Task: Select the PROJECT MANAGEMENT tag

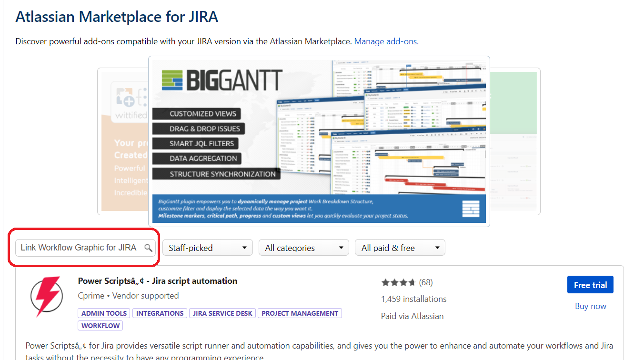Action: tap(300, 313)
